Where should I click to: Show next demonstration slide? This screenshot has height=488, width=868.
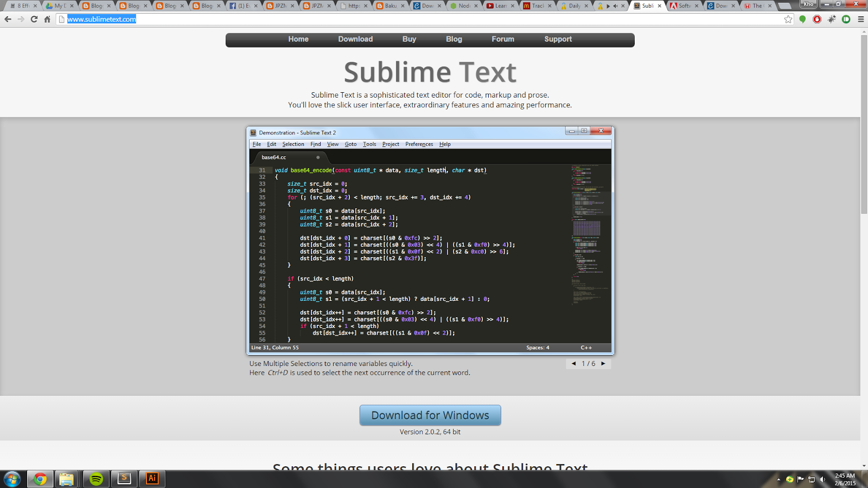603,364
